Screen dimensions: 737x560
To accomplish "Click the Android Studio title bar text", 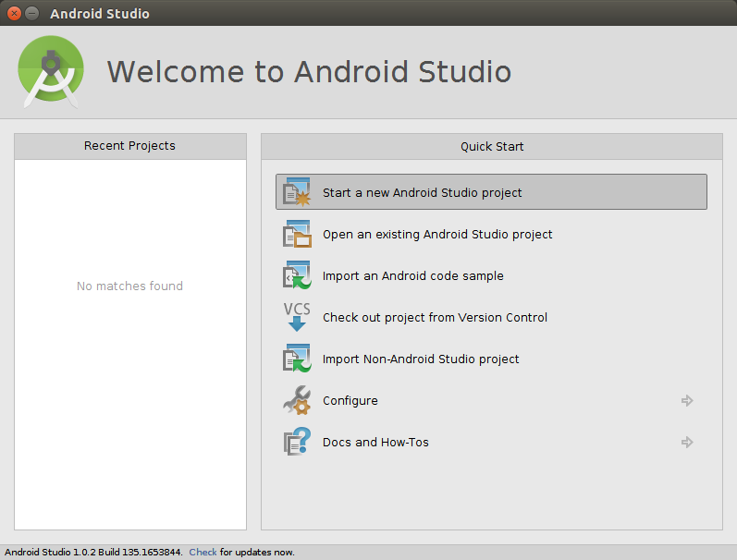I will coord(100,14).
